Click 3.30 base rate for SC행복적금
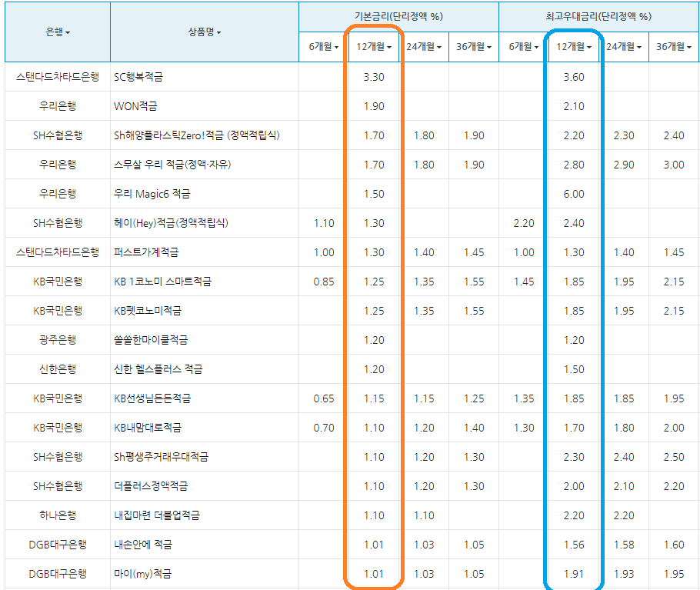 tap(374, 77)
